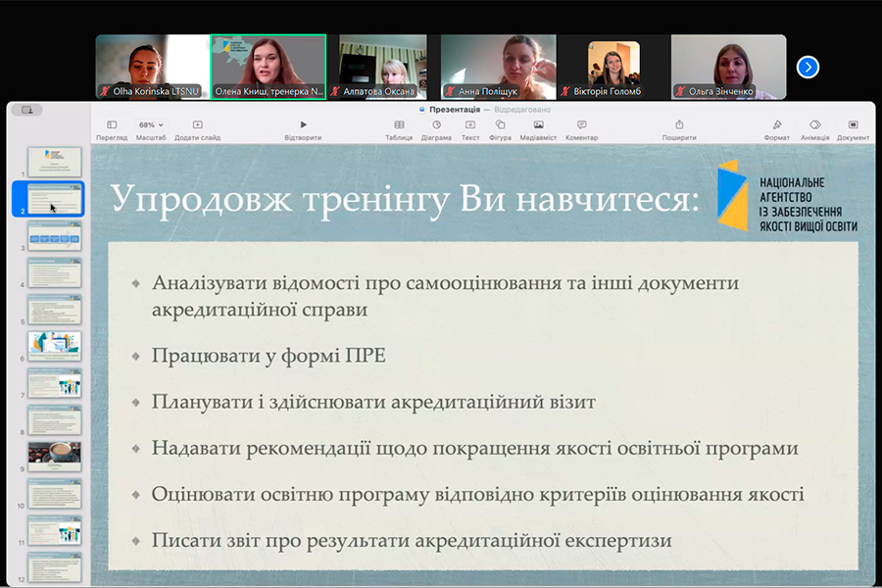The image size is (882, 588).
Task: Add a text box with Текст
Action: 470,130
